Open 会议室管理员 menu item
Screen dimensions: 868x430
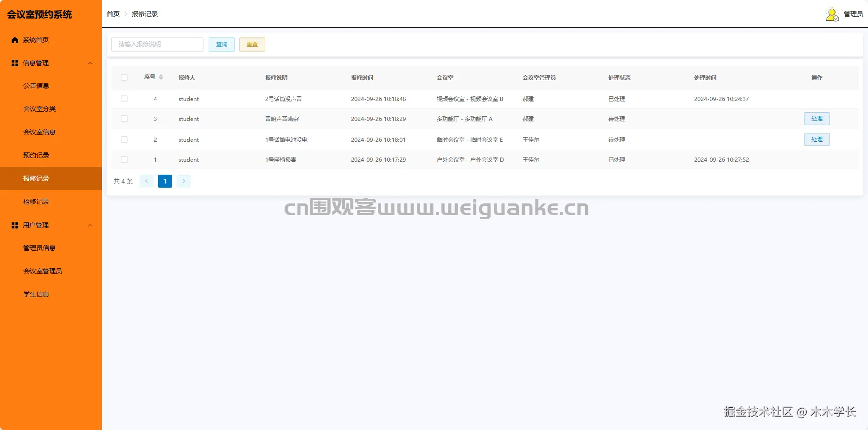[51, 271]
